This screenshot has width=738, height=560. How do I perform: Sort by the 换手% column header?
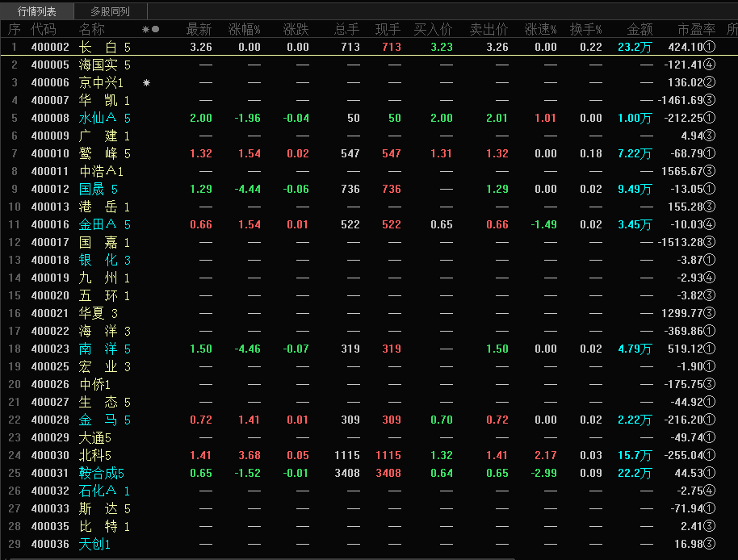(x=585, y=29)
